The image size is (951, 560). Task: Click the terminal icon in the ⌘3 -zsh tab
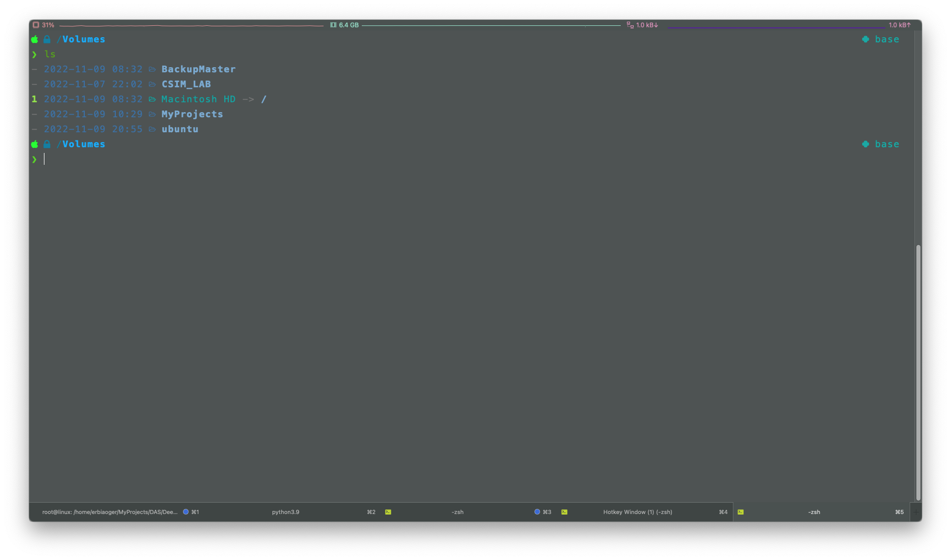(388, 512)
